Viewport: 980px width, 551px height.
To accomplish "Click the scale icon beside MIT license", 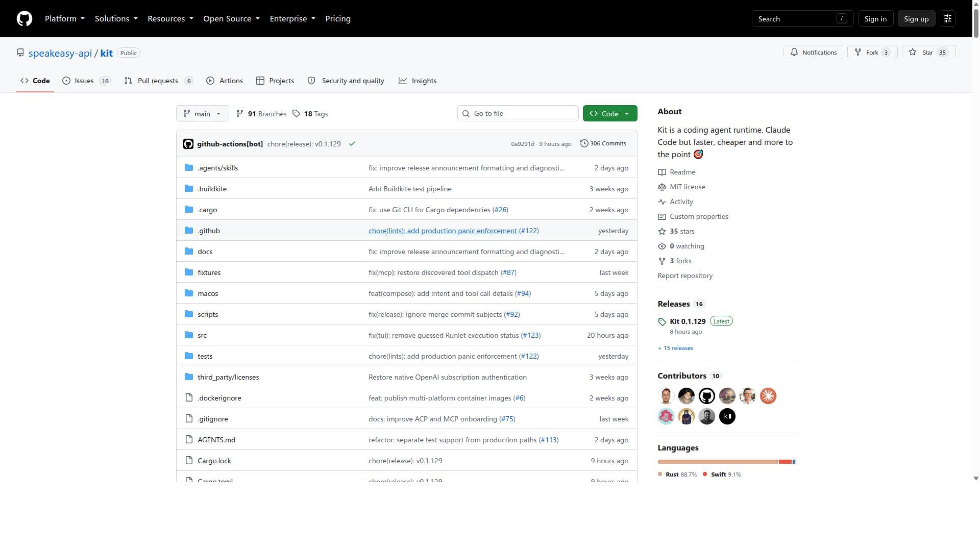I will point(662,187).
